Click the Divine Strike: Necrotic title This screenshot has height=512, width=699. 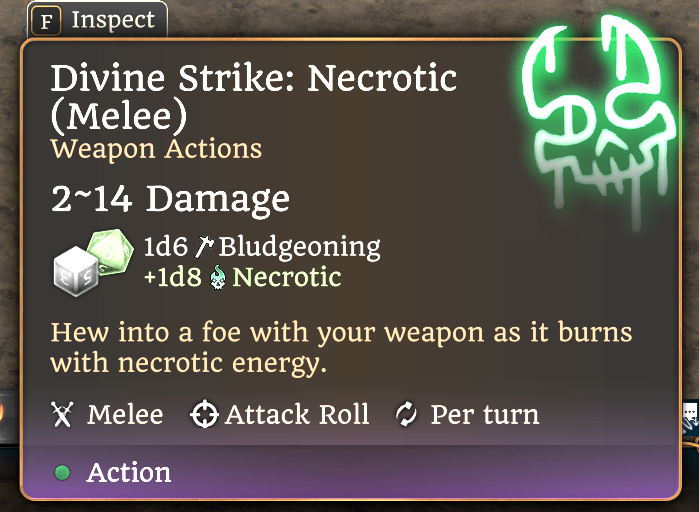coord(254,98)
